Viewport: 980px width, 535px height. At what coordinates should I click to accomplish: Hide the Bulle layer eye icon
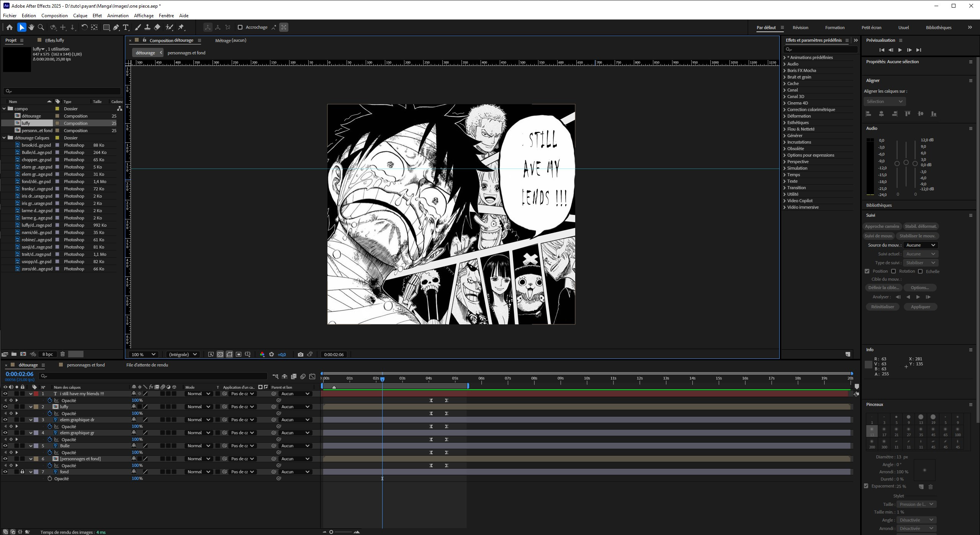(5, 446)
